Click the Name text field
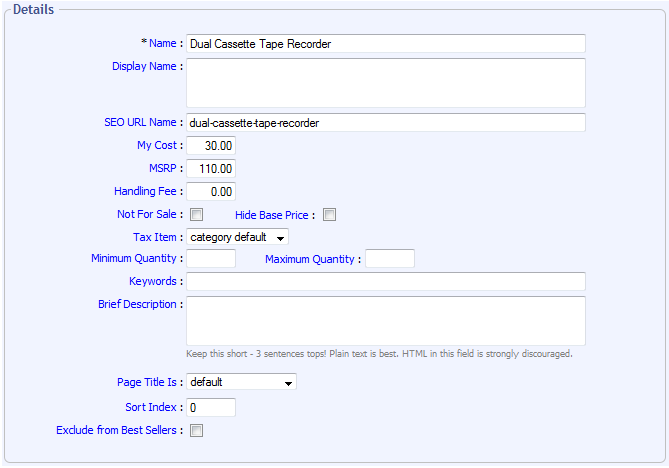The height and width of the screenshot is (468, 669). tap(385, 44)
